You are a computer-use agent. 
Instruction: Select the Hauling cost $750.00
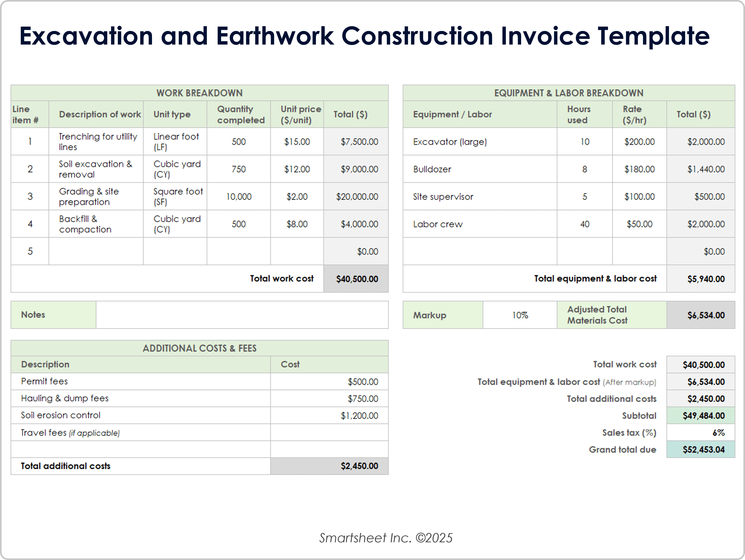click(x=329, y=398)
